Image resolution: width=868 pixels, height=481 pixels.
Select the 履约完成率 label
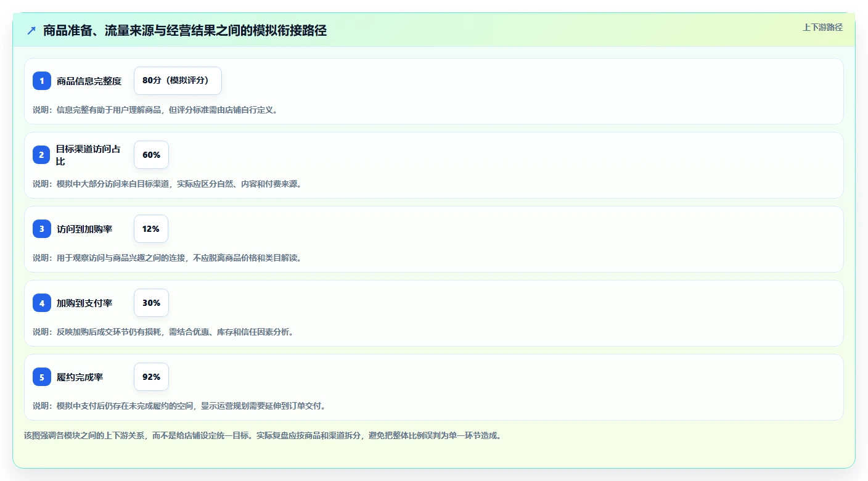pos(80,377)
